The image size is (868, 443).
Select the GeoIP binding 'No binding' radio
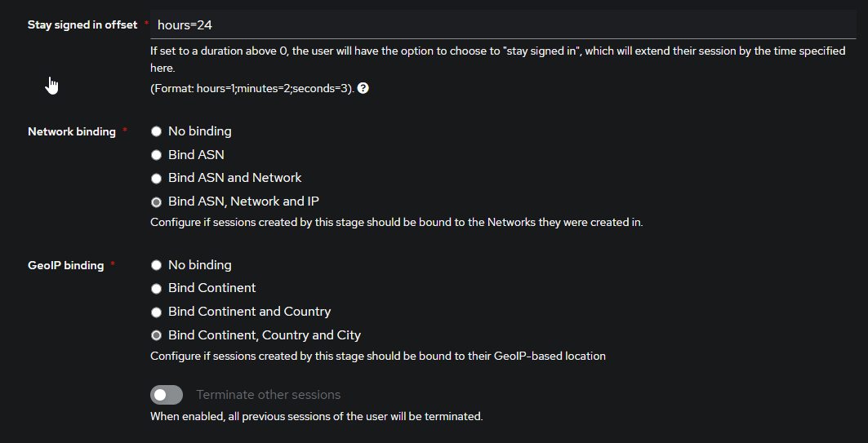click(156, 265)
